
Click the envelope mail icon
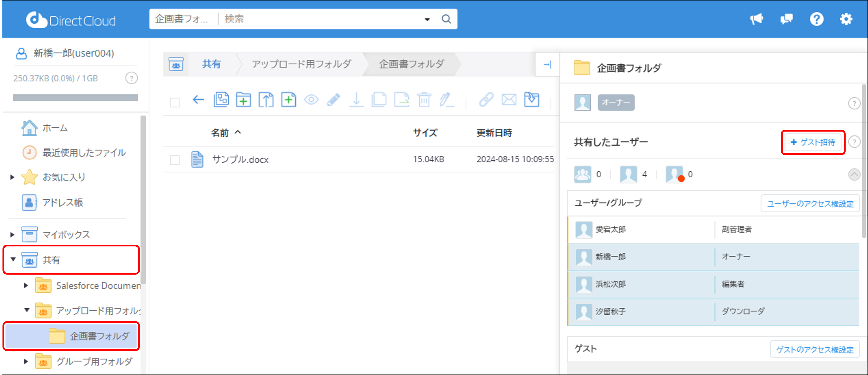[x=509, y=100]
